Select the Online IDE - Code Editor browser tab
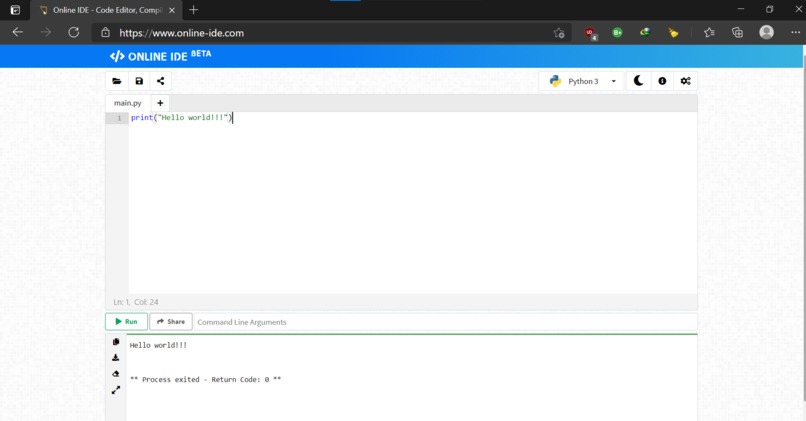 pos(106,10)
